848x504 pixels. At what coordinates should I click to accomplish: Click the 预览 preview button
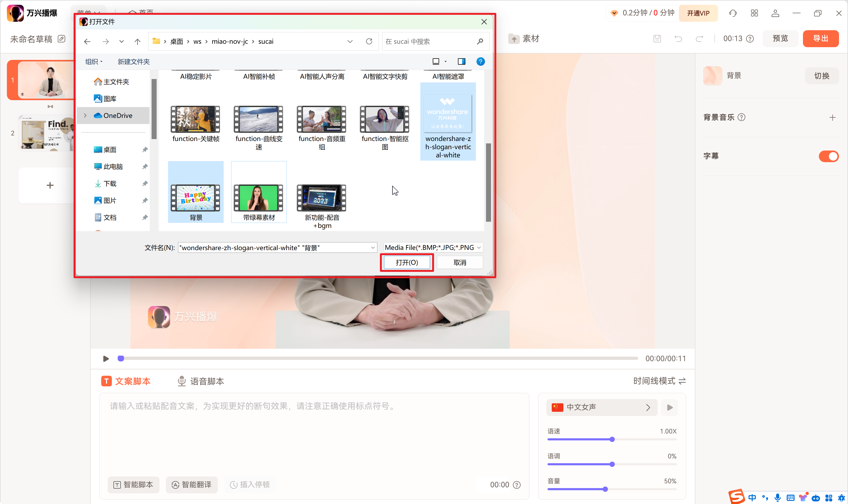[x=780, y=38]
